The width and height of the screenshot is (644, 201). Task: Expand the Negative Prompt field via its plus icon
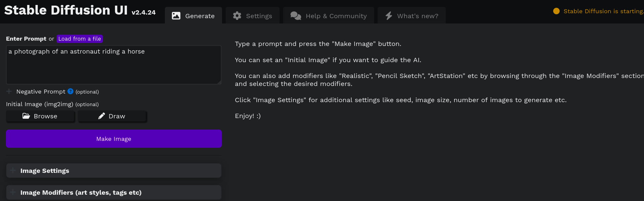click(x=9, y=92)
